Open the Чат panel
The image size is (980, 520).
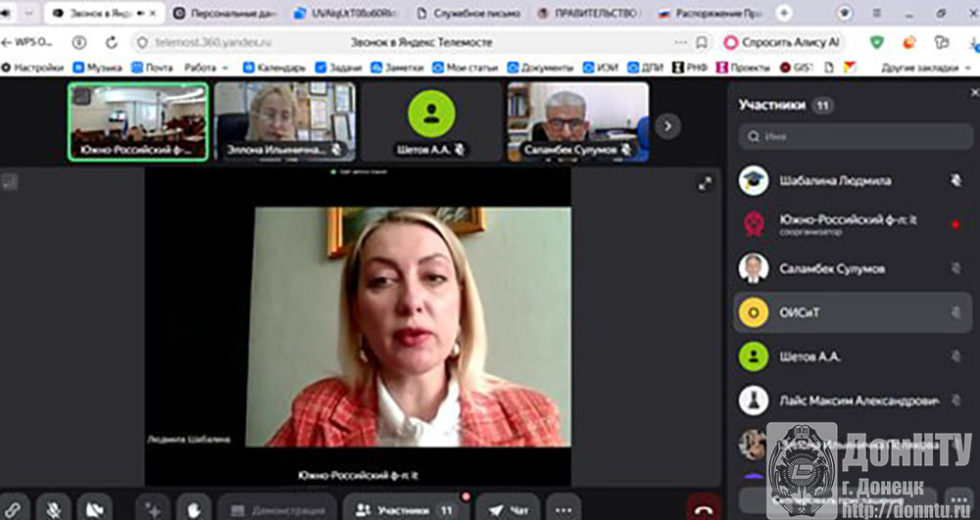click(508, 509)
